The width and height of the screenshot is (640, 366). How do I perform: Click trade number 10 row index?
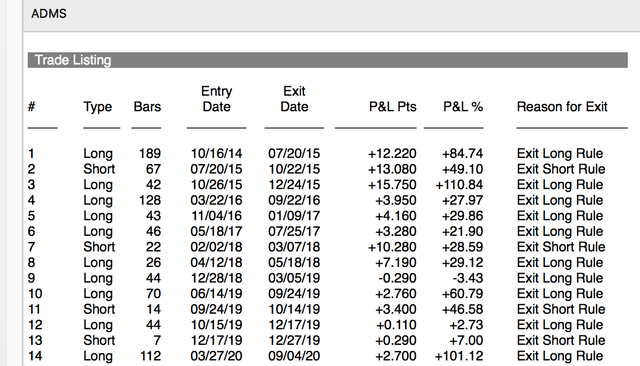(35, 293)
